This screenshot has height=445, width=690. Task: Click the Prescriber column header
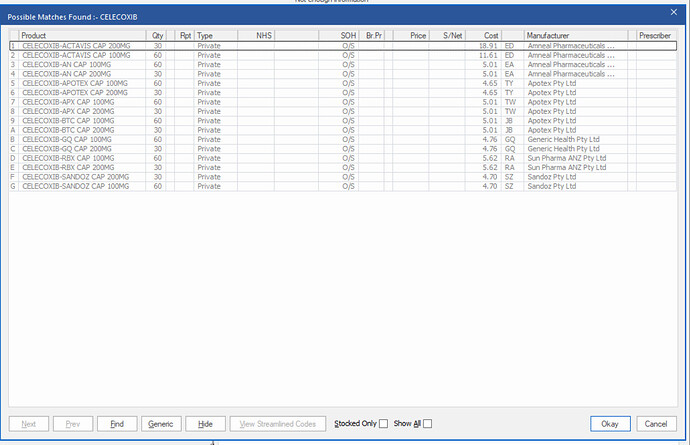point(656,36)
